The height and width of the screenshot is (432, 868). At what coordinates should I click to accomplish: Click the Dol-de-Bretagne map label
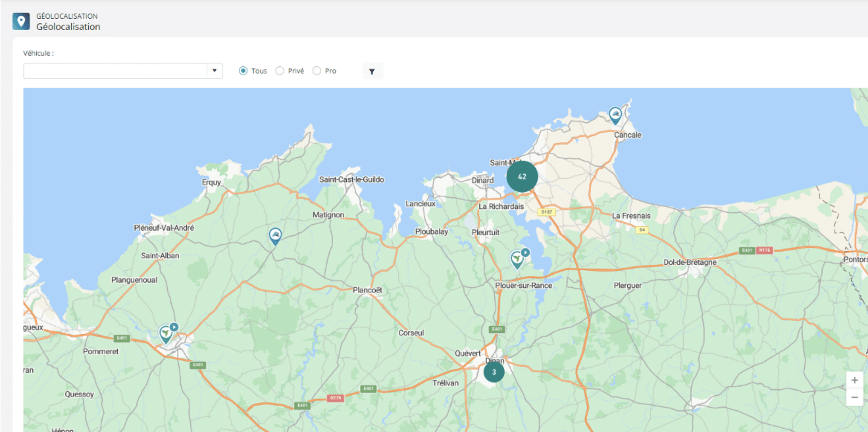pyautogui.click(x=690, y=262)
